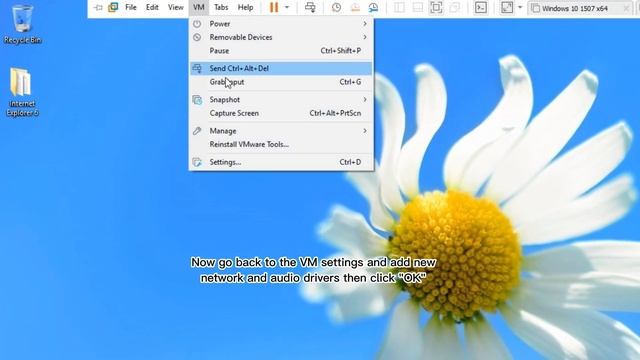
Task: Click the VMware Workstation logo icon
Action: coord(113,7)
